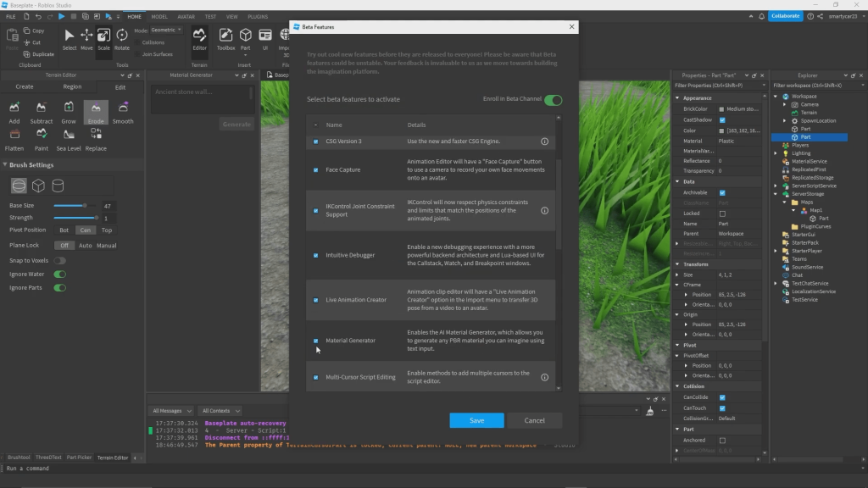Click the Collaborate button
Image resolution: width=868 pixels, height=488 pixels.
[785, 16]
